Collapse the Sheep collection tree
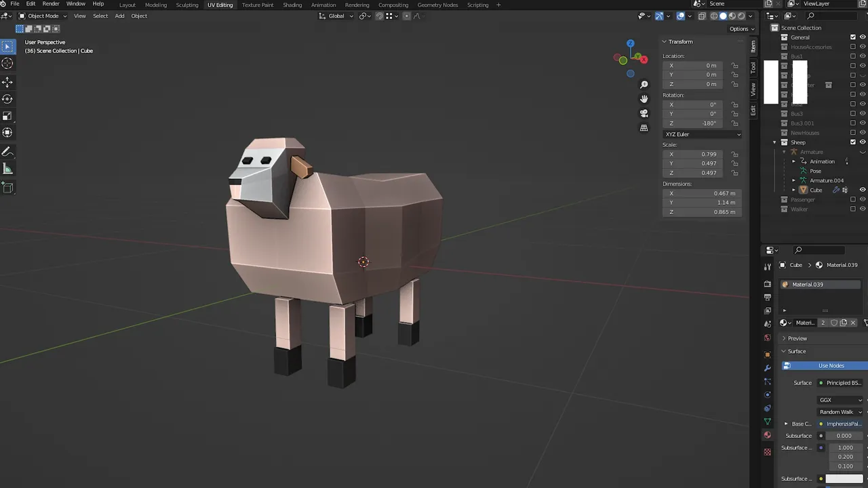868x488 pixels. (x=775, y=142)
